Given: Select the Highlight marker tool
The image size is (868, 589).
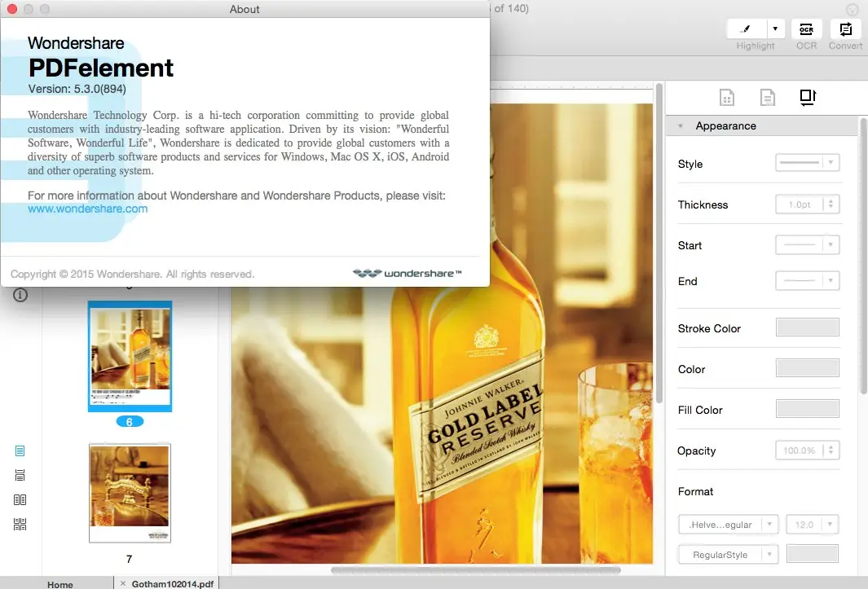Looking at the screenshot, I should pos(747,29).
